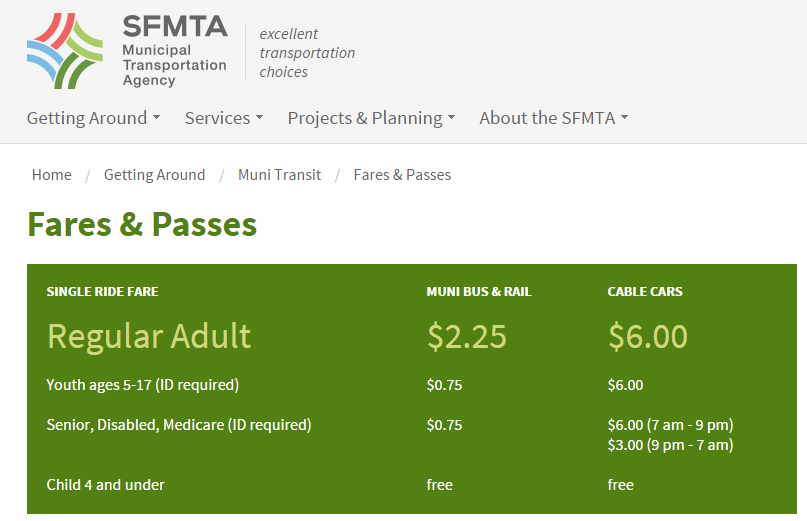807x521 pixels.
Task: Click the Regular Adult fare label
Action: click(x=149, y=336)
